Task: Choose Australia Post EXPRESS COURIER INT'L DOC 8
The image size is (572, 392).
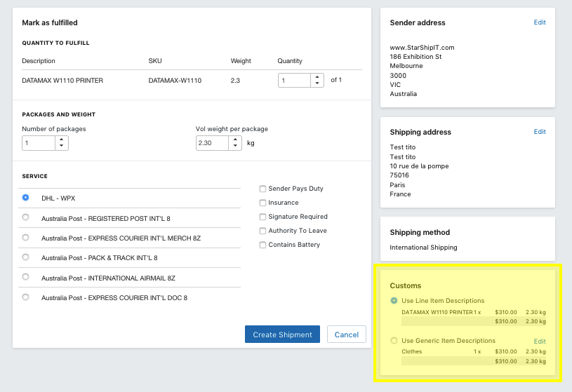Action: point(25,297)
